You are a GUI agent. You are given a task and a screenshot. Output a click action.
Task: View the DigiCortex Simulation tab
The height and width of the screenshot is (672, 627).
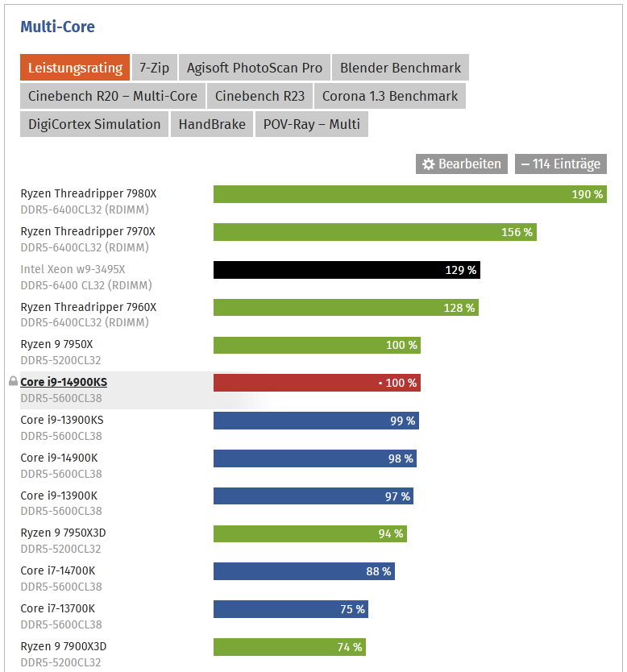[x=94, y=124]
